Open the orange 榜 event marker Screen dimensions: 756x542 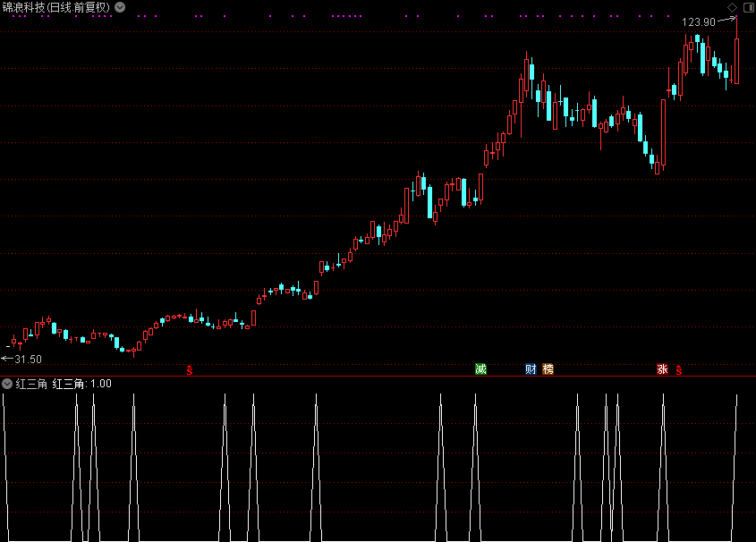(x=548, y=369)
